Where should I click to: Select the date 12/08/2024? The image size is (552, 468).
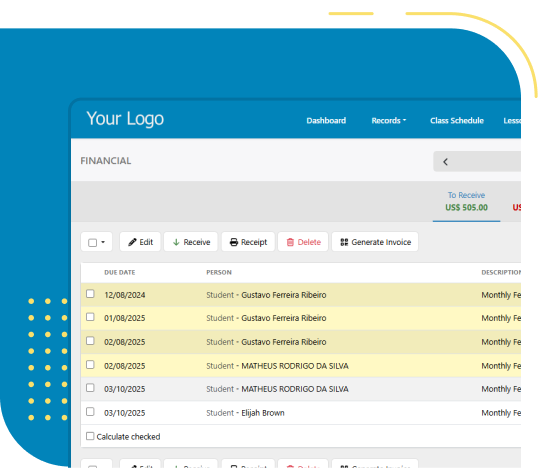tap(125, 295)
